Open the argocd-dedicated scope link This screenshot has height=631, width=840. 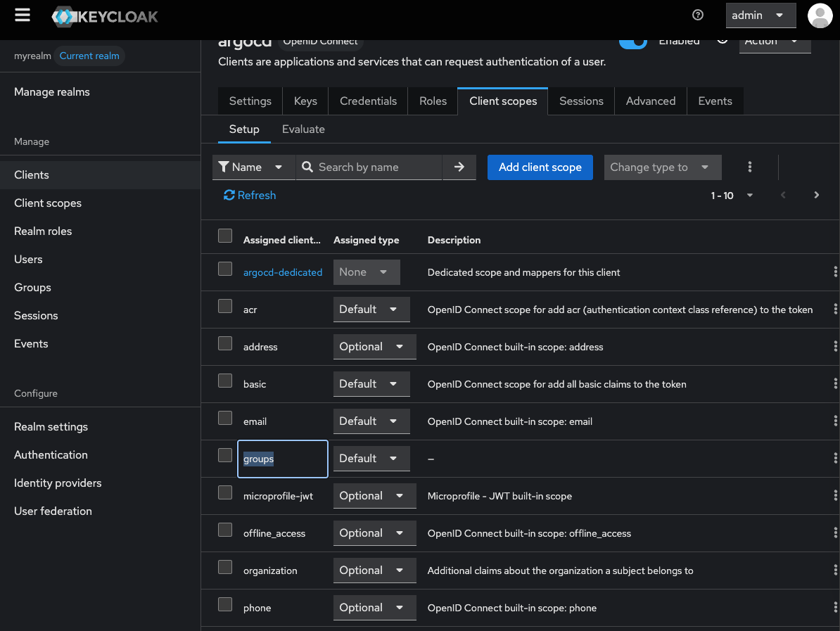[283, 272]
